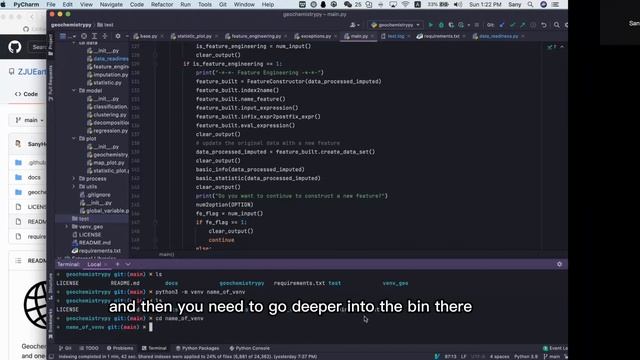
Task: Open the main branch dropdown on GitHub page
Action: [29, 120]
